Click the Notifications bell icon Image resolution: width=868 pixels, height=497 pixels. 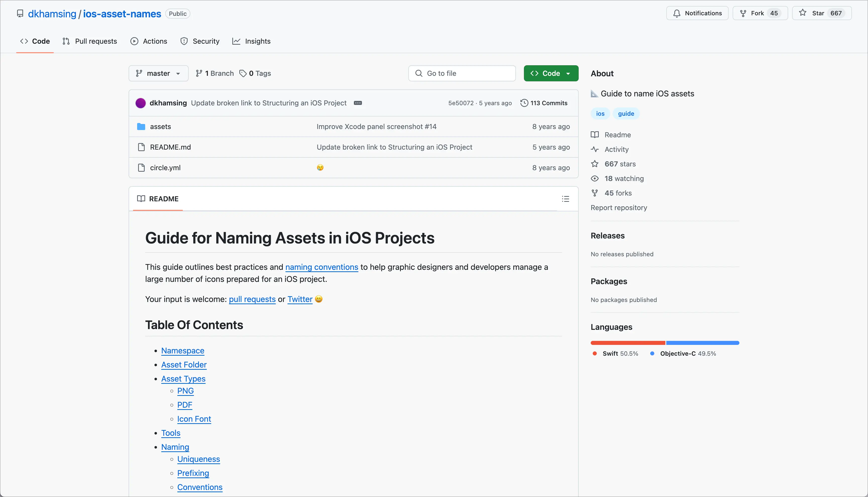coord(676,13)
